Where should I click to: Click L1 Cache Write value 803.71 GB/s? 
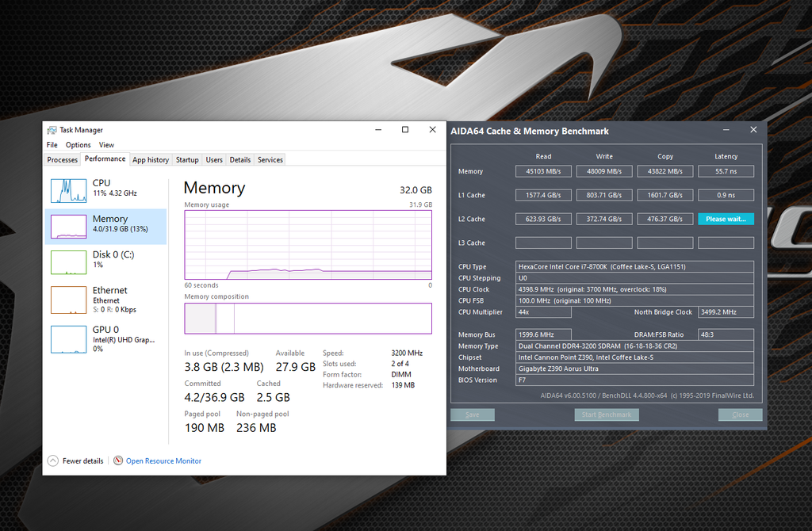(x=604, y=195)
